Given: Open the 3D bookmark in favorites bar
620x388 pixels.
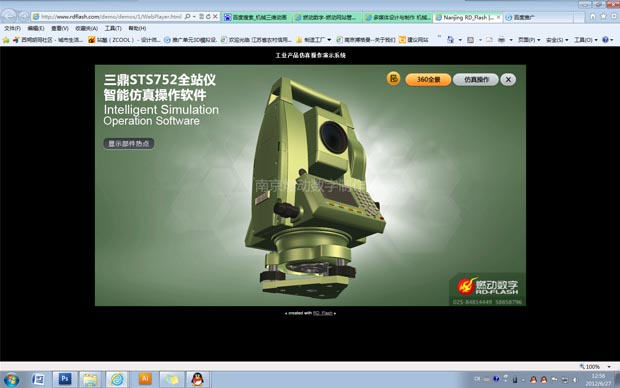Looking at the screenshot, I should tap(190, 40).
